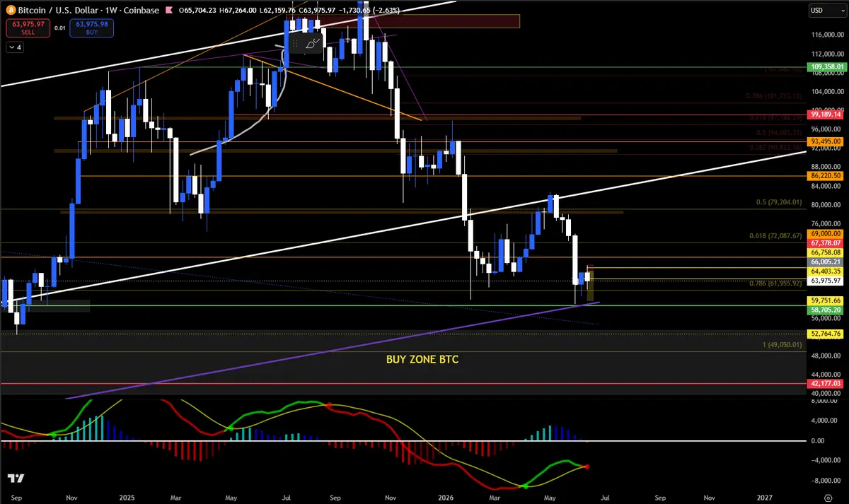This screenshot has height=504, width=849.
Task: Click the 2027 label on time axis
Action: [x=764, y=498]
